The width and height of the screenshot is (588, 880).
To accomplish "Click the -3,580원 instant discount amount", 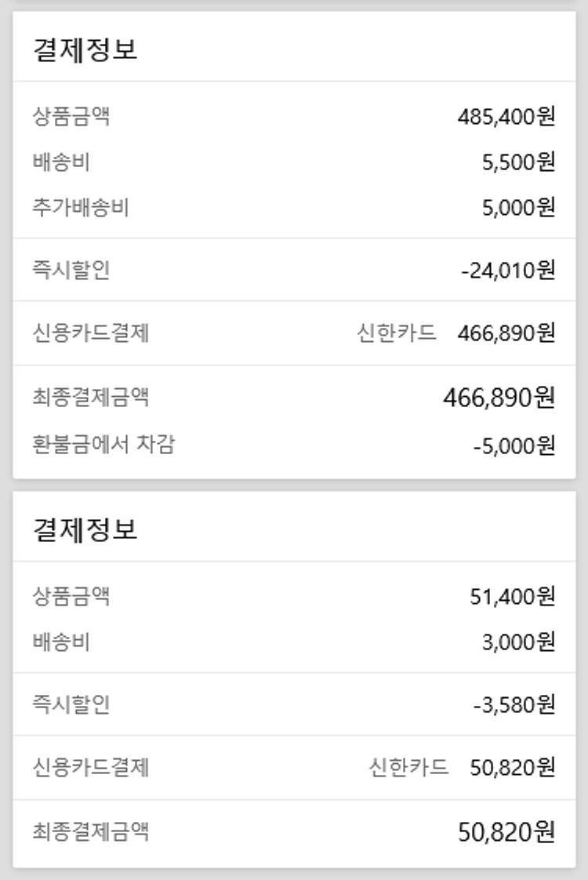I will (x=514, y=704).
